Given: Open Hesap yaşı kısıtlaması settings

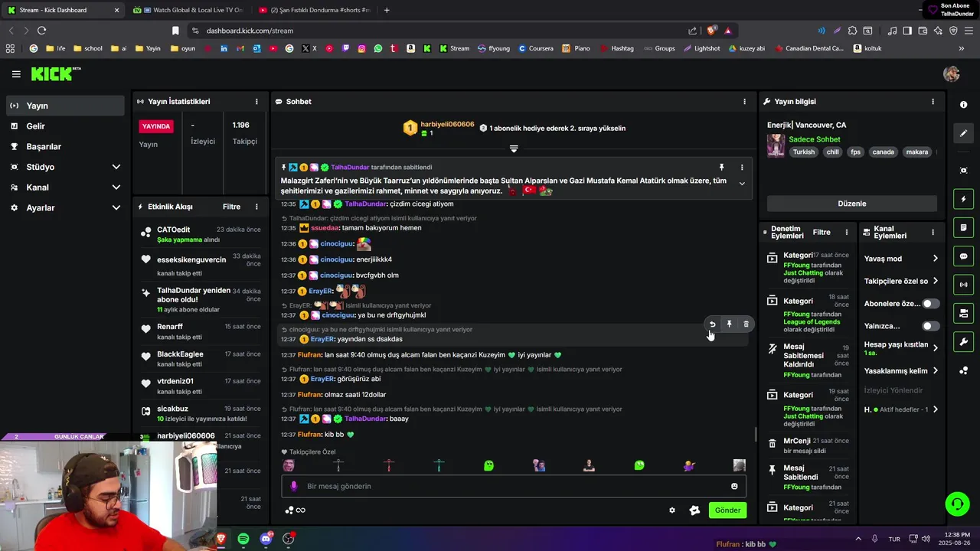Looking at the screenshot, I should tap(935, 348).
